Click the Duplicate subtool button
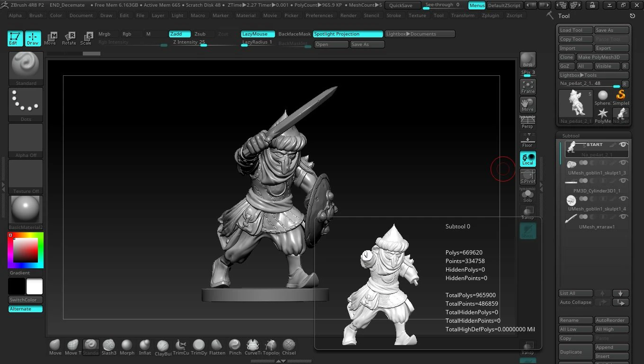644x364 pixels. pos(575,352)
